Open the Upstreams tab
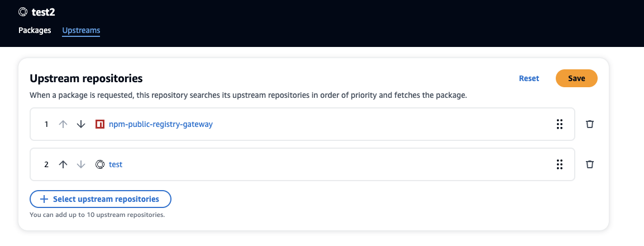The image size is (644, 246). 81,30
